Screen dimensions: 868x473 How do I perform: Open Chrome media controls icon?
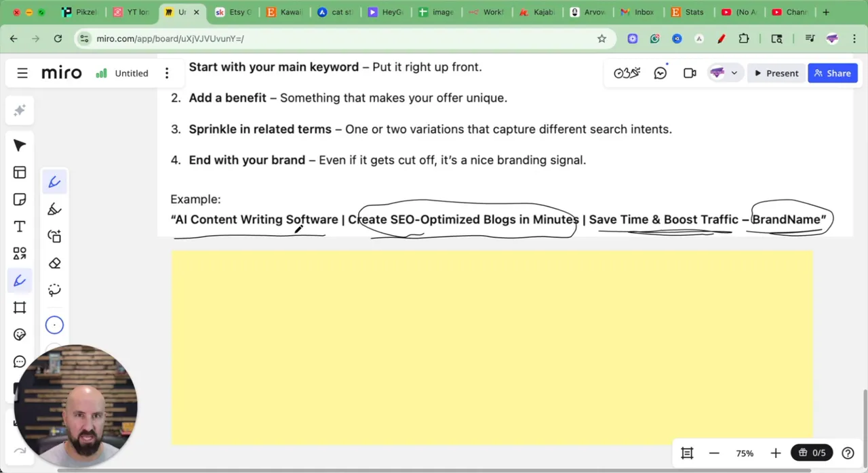(x=810, y=39)
